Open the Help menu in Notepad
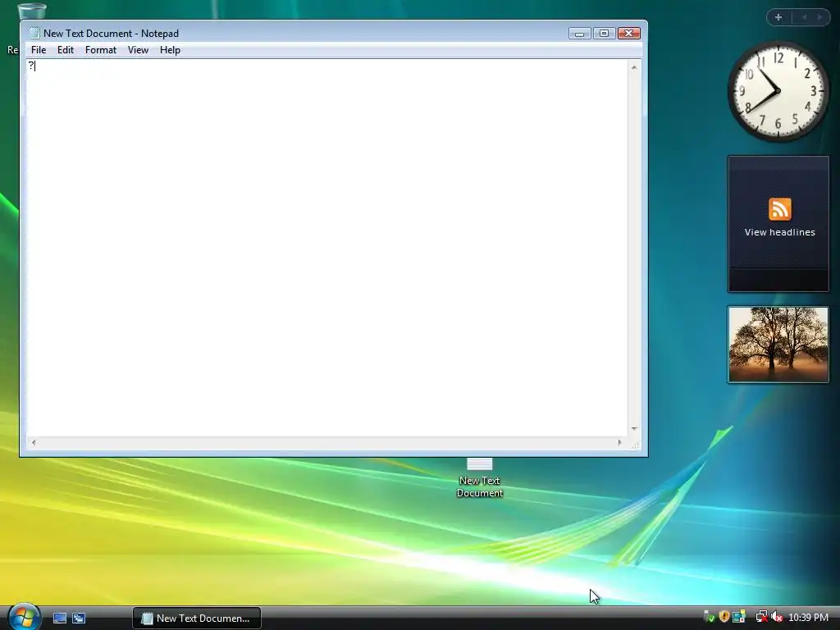This screenshot has width=840, height=630. point(170,50)
